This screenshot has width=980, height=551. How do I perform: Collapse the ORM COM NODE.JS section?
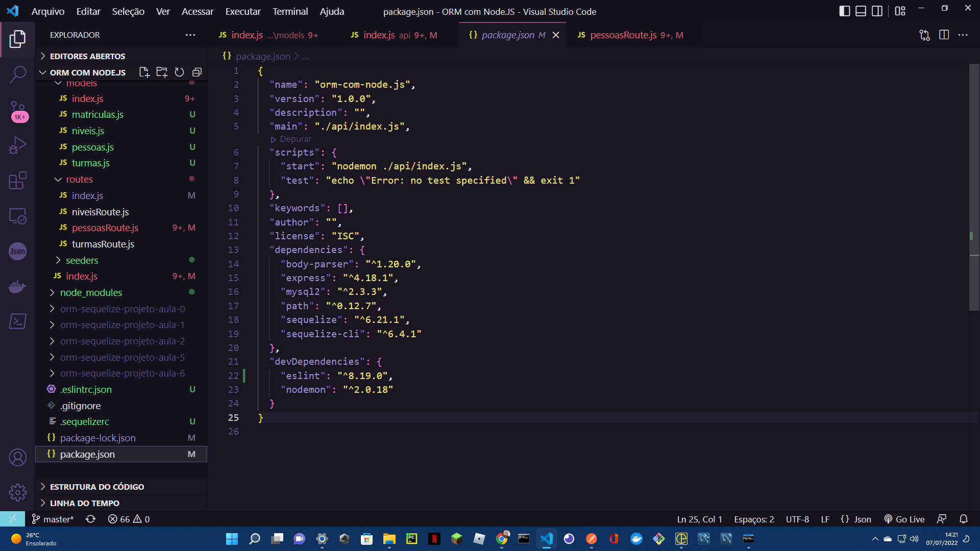coord(88,72)
